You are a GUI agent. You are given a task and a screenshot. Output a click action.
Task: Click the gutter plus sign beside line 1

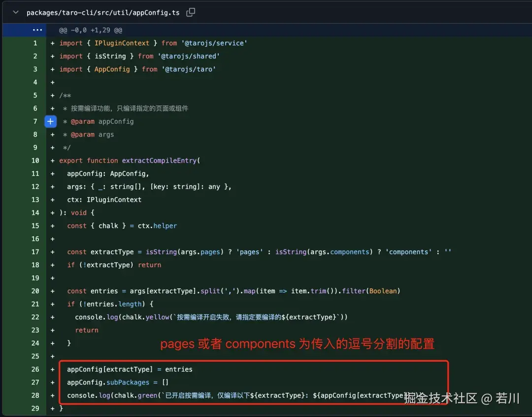52,43
